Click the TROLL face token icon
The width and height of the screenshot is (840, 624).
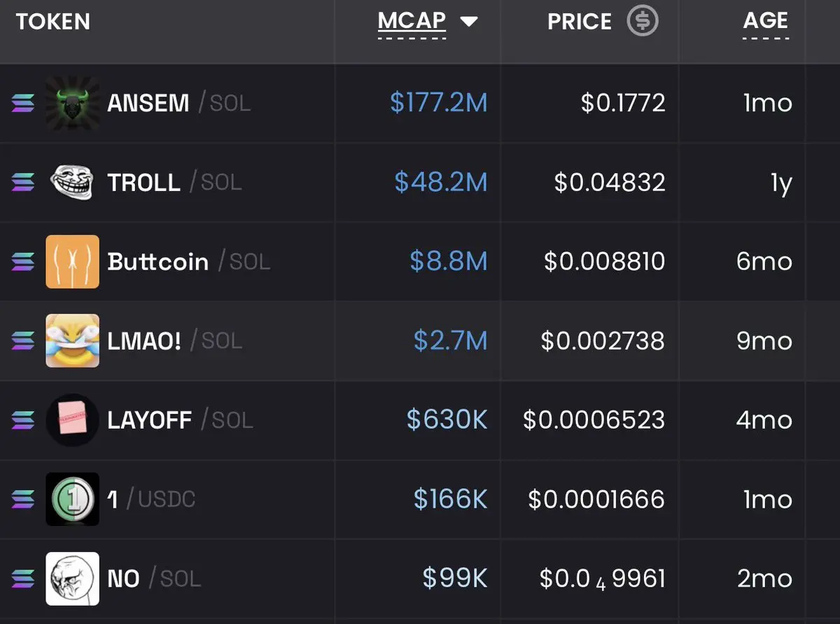pyautogui.click(x=72, y=182)
